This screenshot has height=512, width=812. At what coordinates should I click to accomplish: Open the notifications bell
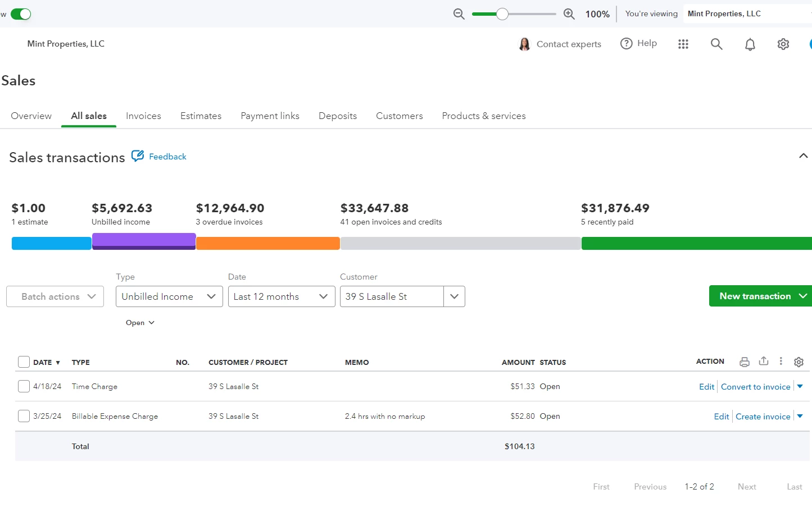point(750,44)
